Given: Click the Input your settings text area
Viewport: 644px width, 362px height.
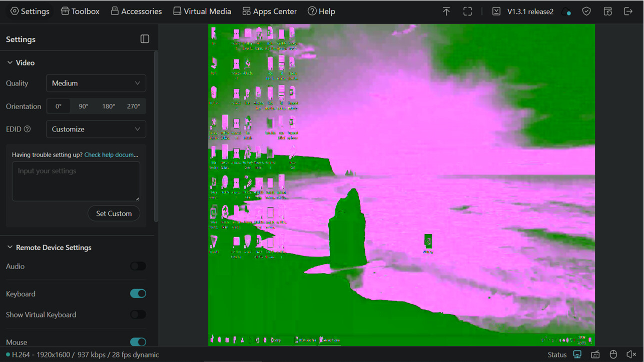Looking at the screenshot, I should tap(76, 181).
